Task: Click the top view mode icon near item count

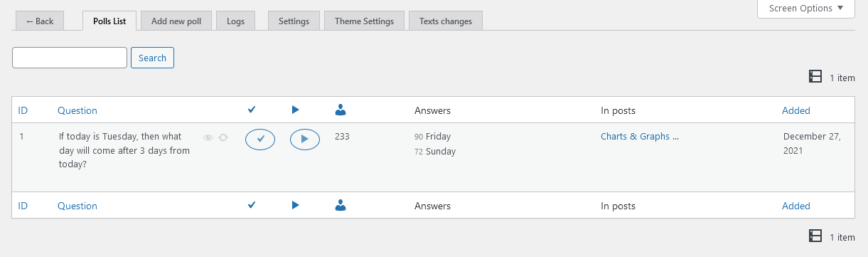Action: click(x=815, y=77)
